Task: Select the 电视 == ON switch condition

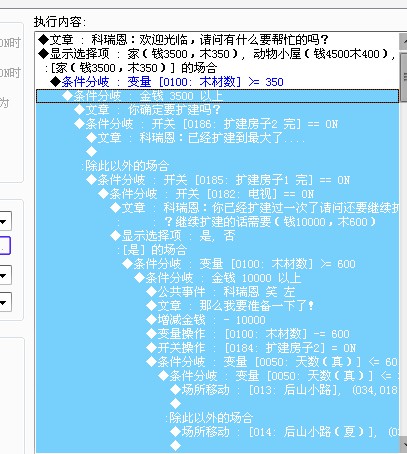Action: pos(217,194)
